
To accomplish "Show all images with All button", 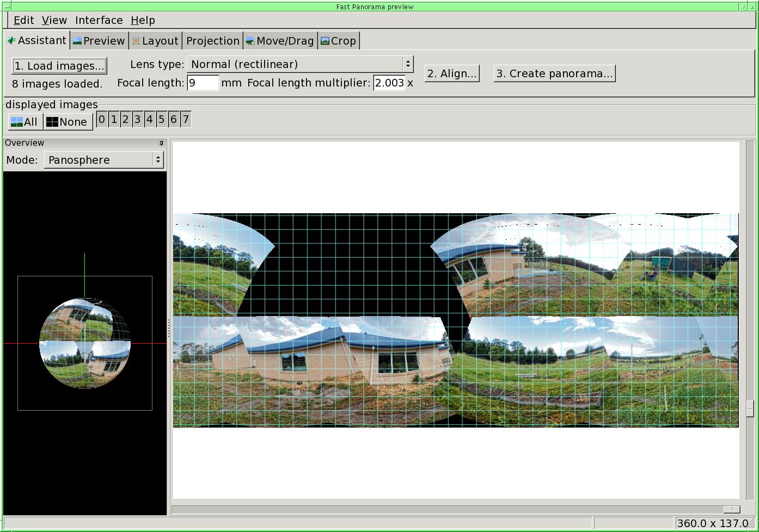I will pos(25,122).
